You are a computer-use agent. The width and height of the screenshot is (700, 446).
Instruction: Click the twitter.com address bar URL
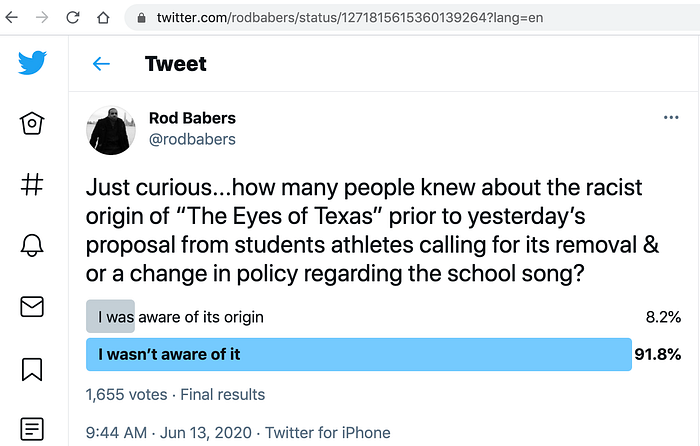350,17
